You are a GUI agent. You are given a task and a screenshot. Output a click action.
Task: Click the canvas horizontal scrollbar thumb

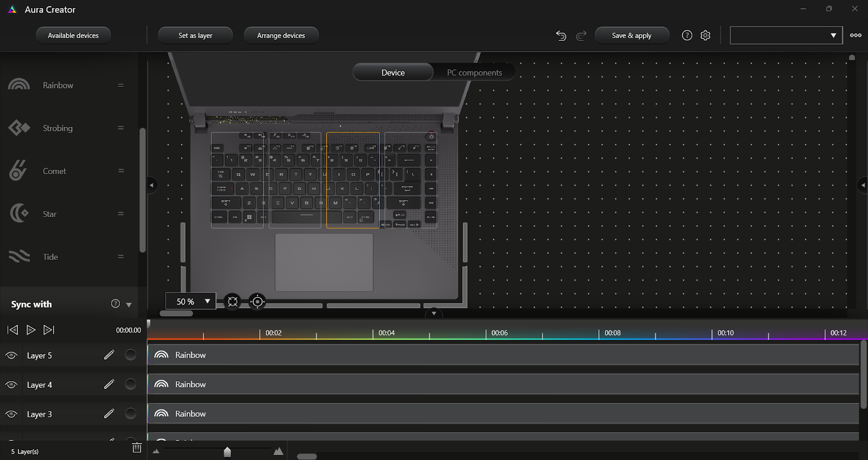[x=176, y=314]
